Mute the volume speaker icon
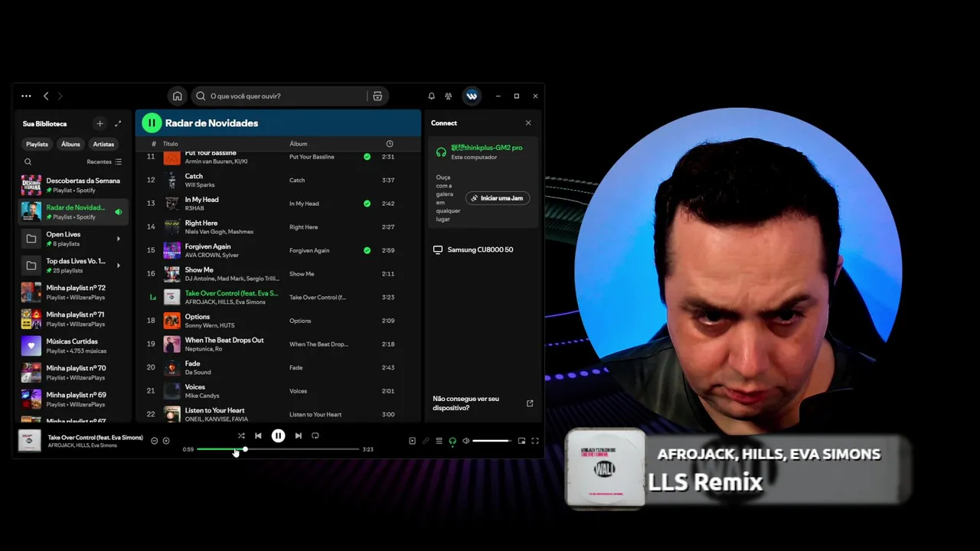The height and width of the screenshot is (551, 980). 465,441
